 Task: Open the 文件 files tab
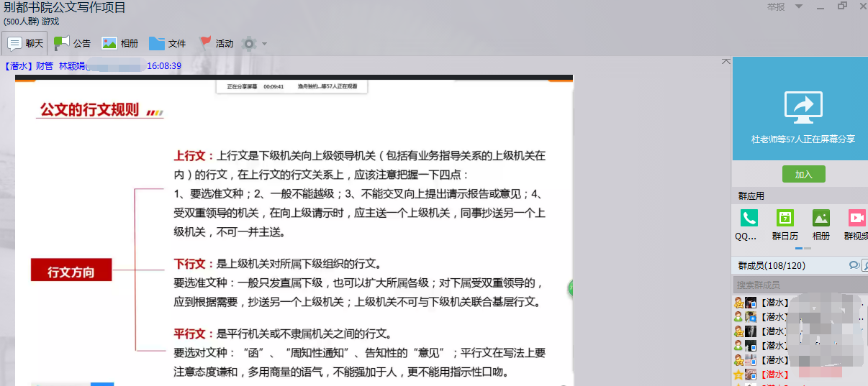[x=168, y=43]
